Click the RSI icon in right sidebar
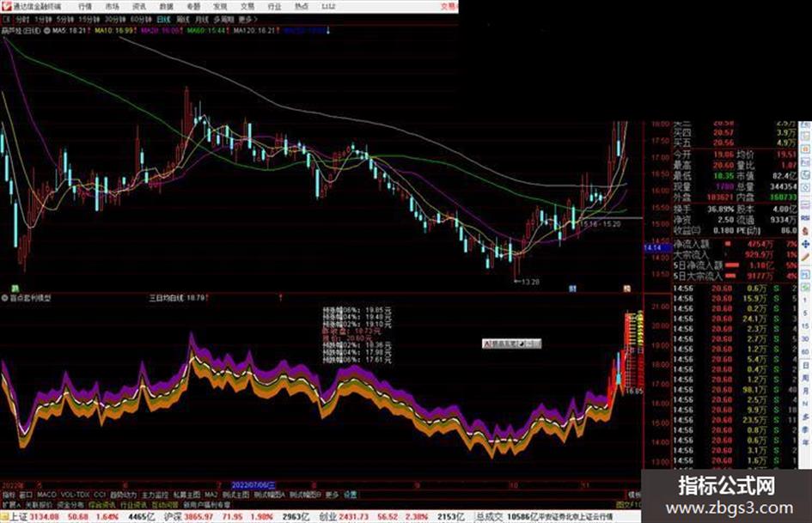 click(x=805, y=218)
